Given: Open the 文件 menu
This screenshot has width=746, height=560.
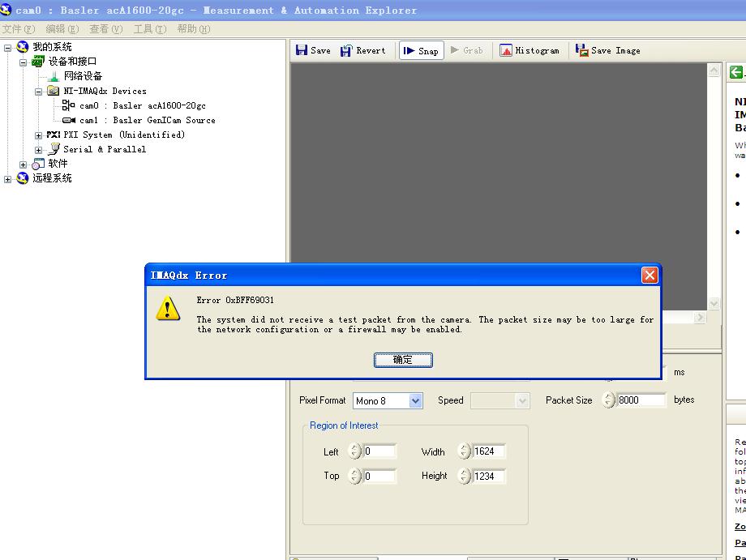Looking at the screenshot, I should [19, 29].
